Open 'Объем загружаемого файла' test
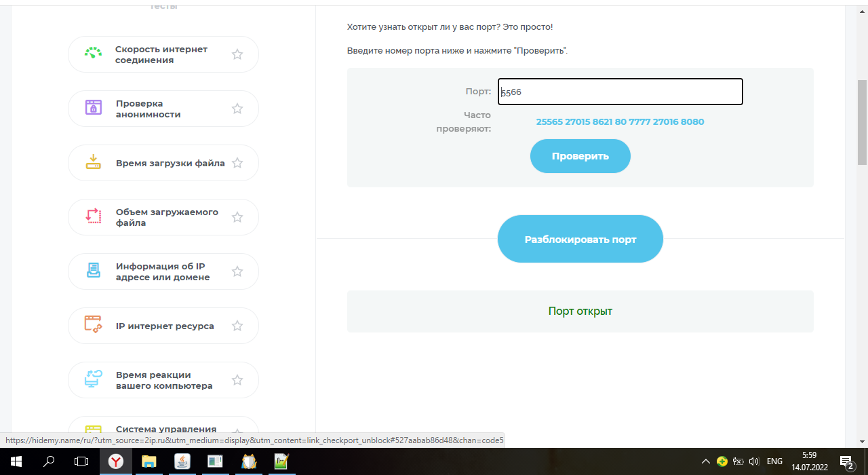868x475 pixels. pyautogui.click(x=166, y=217)
